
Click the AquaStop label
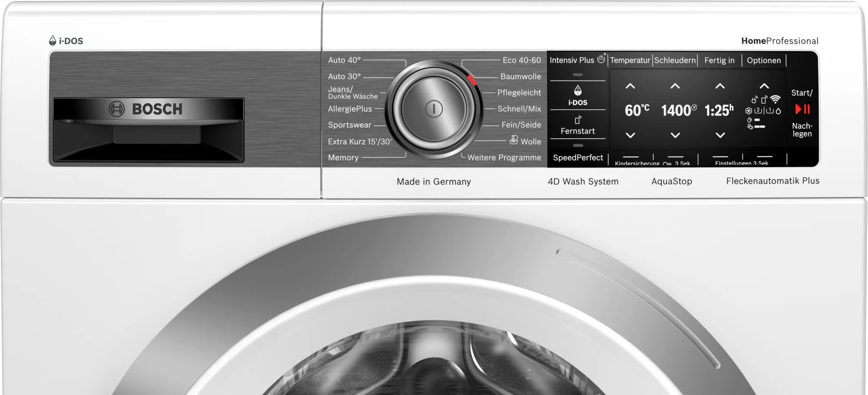(x=672, y=181)
